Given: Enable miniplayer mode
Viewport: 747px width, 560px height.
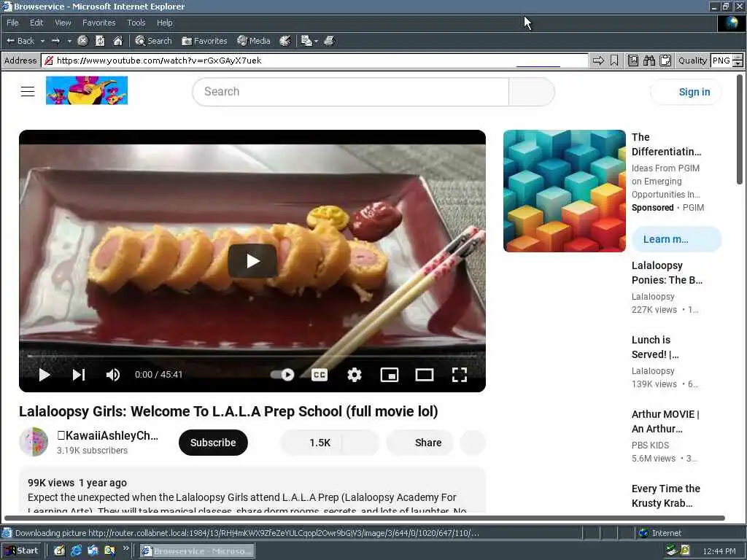Looking at the screenshot, I should [390, 375].
